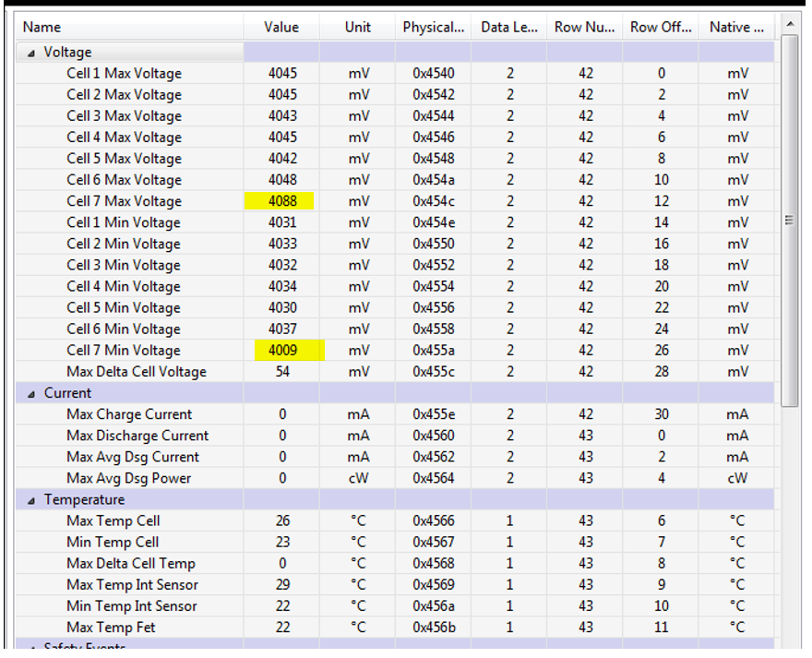Viewport: 812px width, 658px height.
Task: Select the Cell 2 Max Voltage row
Action: (x=395, y=94)
